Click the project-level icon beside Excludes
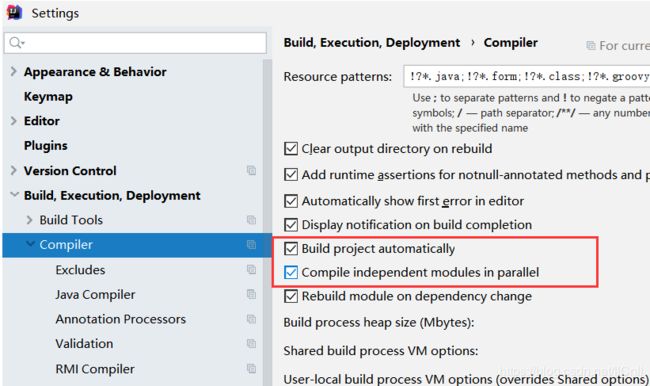 (251, 269)
